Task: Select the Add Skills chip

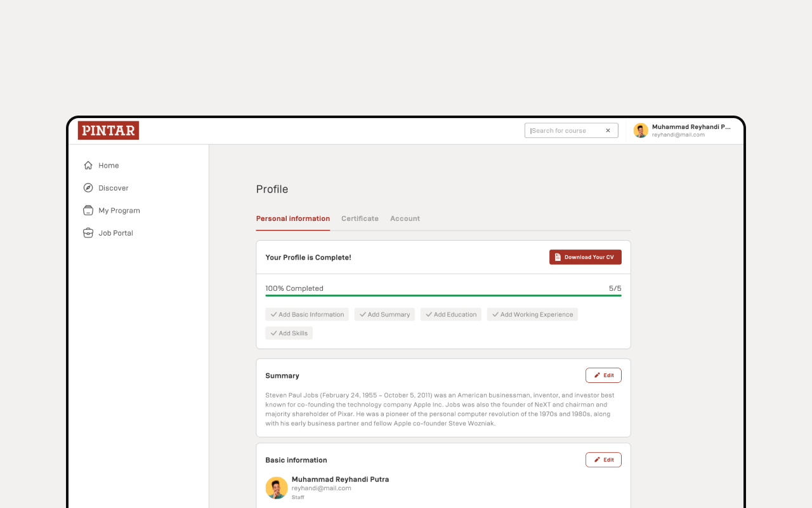Action: point(289,333)
